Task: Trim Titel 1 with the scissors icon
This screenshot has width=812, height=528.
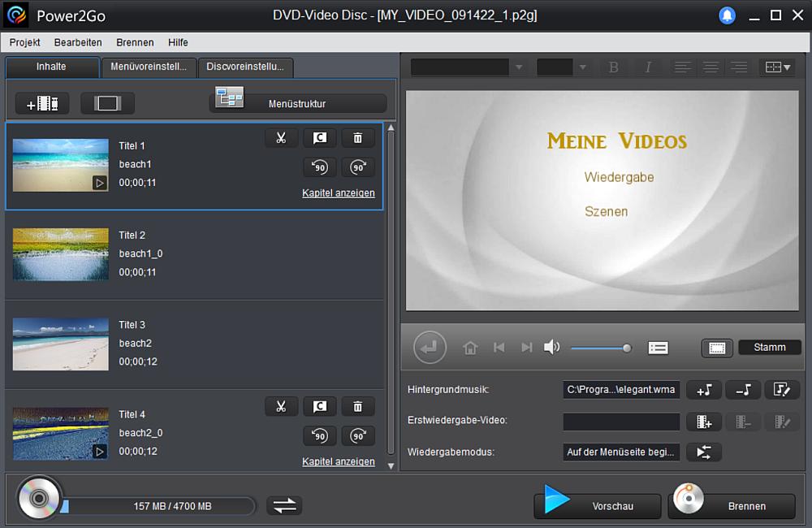Action: click(281, 137)
